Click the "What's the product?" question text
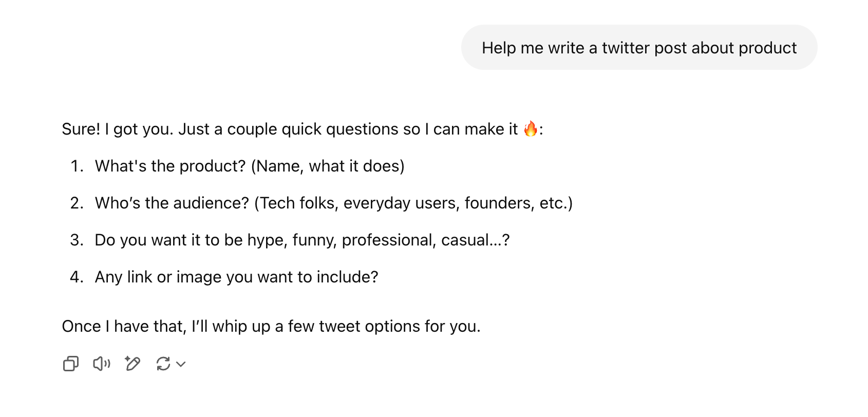Viewport: 868px width, 417px height. pos(171,166)
